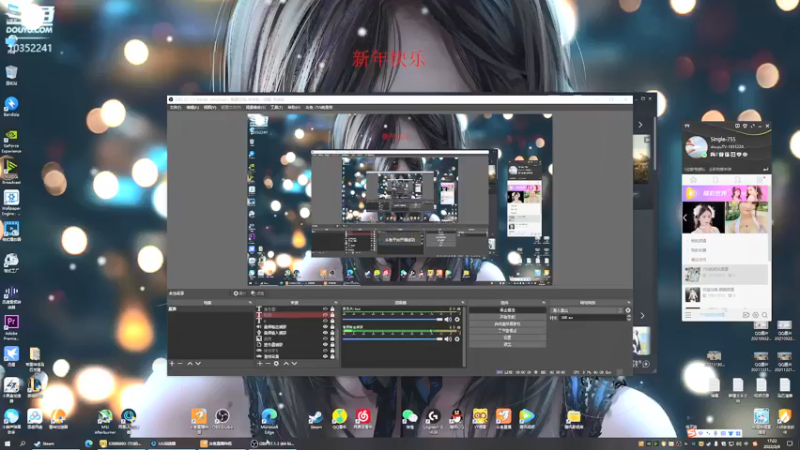This screenshot has height=450, width=800.
Task: Pop out the Scene Transitions dock via its header icon
Action: tap(629, 303)
